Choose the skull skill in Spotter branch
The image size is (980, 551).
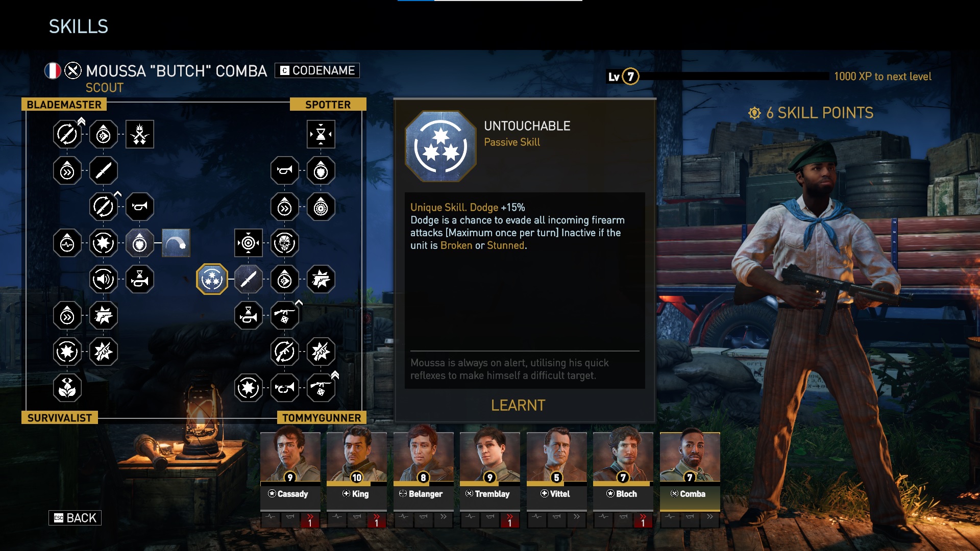tap(284, 243)
